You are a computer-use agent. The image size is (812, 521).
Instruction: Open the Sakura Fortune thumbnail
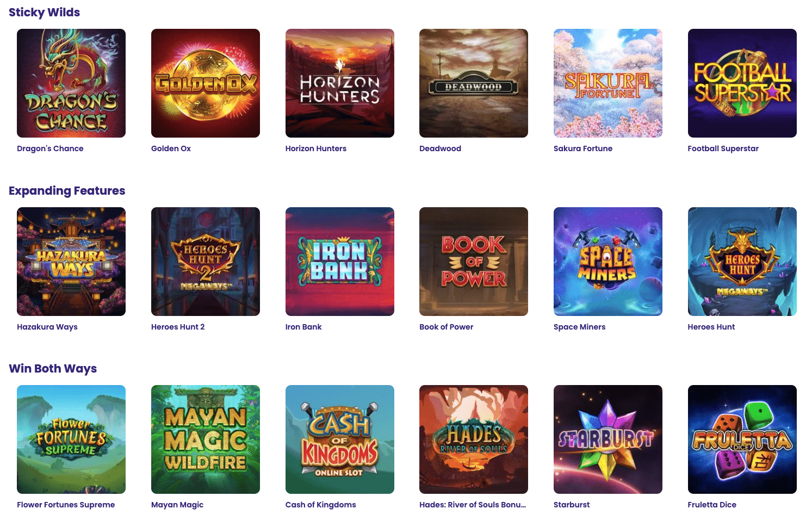(608, 83)
